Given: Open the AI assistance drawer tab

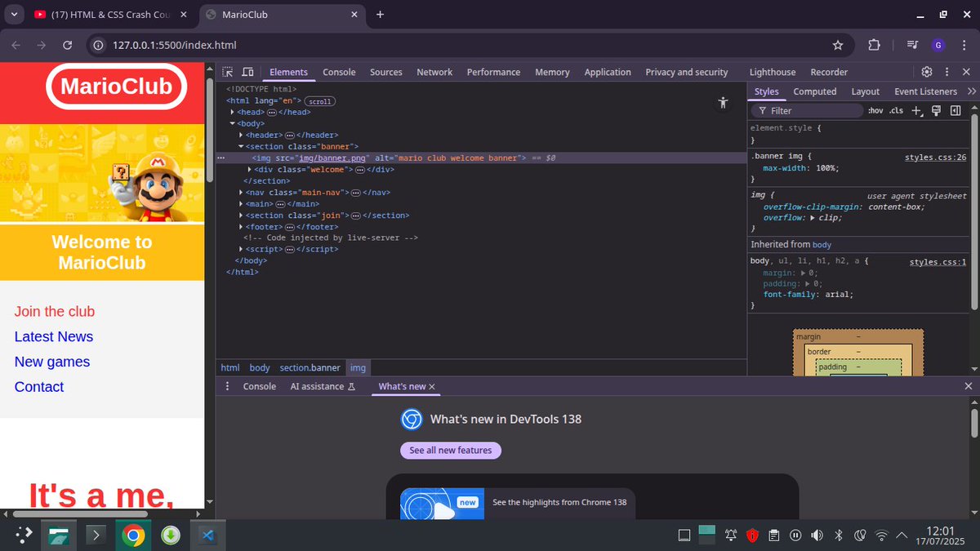Looking at the screenshot, I should tap(323, 386).
